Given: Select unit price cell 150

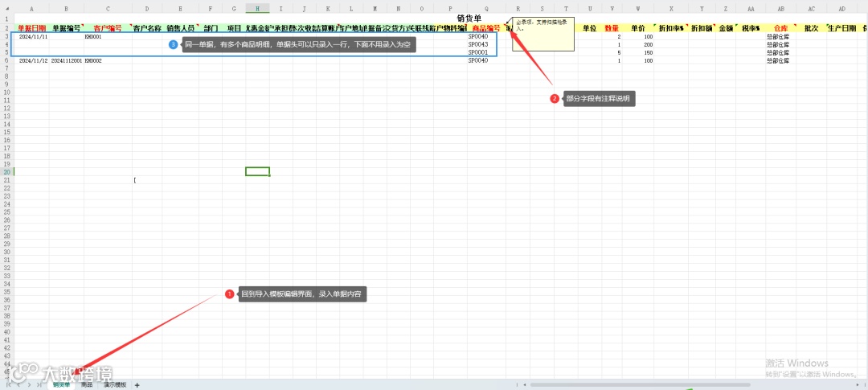Looking at the screenshot, I should click(637, 52).
